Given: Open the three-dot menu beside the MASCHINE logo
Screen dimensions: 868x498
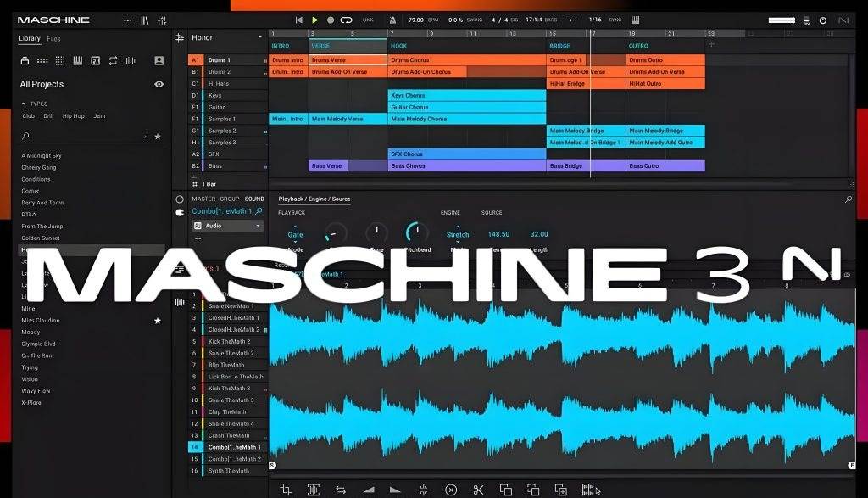Looking at the screenshot, I should click(x=128, y=20).
